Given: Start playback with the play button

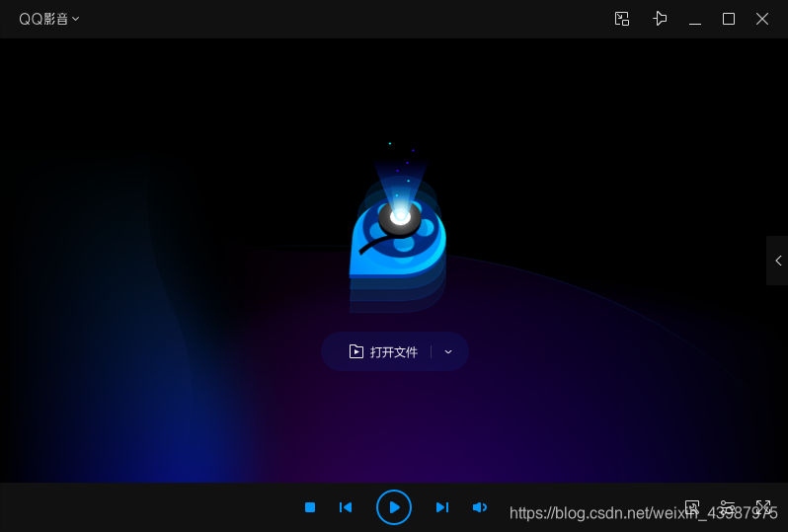Looking at the screenshot, I should point(394,507).
